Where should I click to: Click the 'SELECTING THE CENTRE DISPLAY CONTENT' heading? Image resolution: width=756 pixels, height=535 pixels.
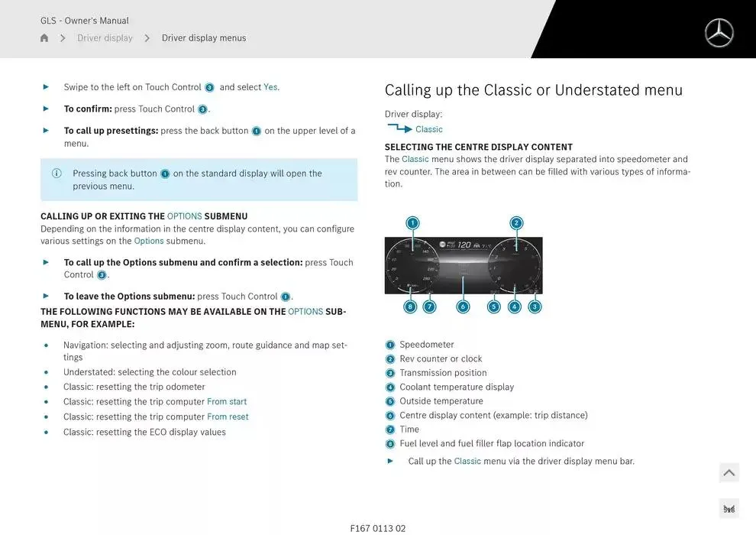point(479,147)
